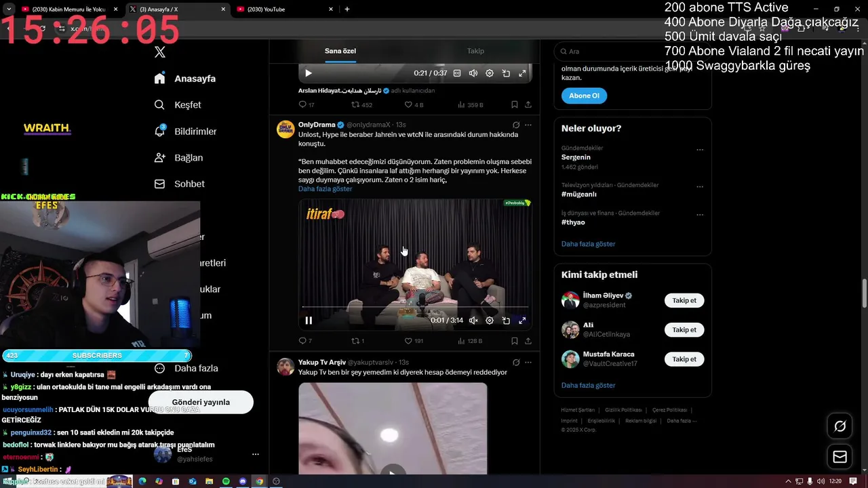Click the Abone Ol button

pos(584,96)
